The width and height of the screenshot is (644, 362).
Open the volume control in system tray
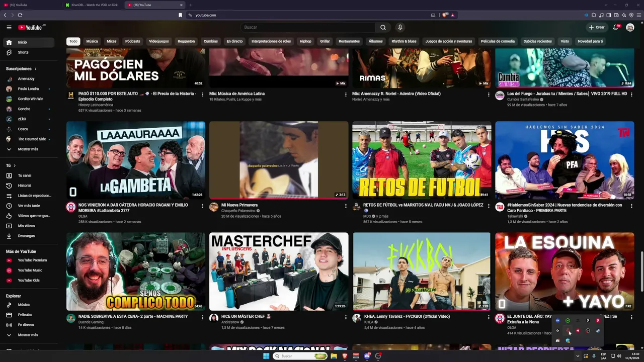click(x=619, y=356)
